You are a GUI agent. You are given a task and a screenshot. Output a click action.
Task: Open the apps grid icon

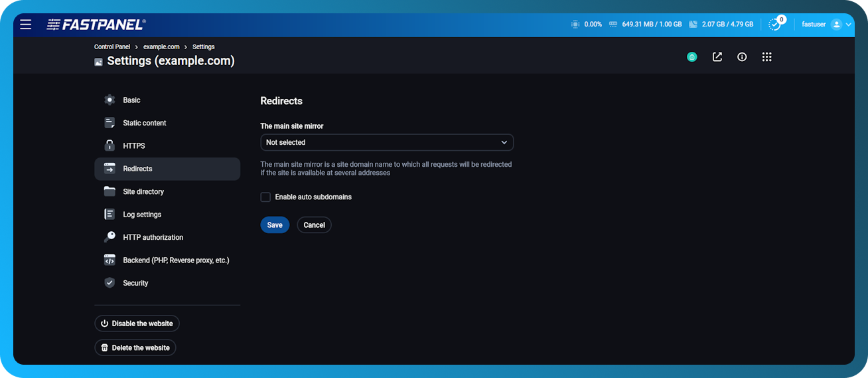tap(767, 57)
